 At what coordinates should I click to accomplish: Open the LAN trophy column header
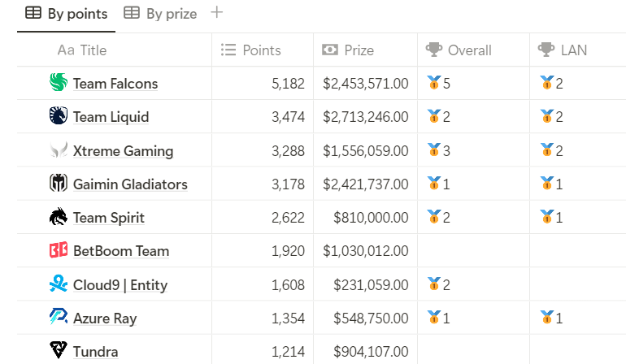[578, 50]
